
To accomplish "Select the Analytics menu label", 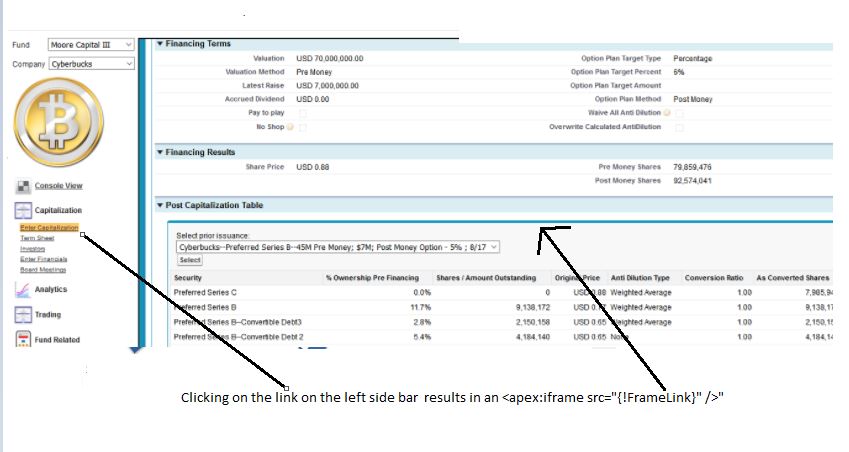I will pyautogui.click(x=51, y=289).
